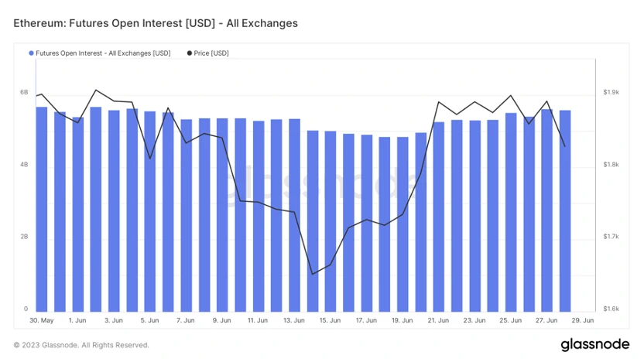Click the last bar on the right
Image resolution: width=644 pixels, height=362 pixels.
tap(565, 210)
